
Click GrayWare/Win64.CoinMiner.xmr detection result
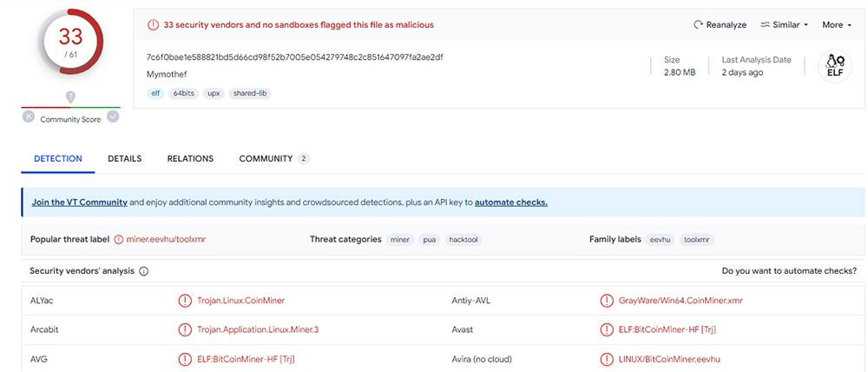[x=681, y=301]
